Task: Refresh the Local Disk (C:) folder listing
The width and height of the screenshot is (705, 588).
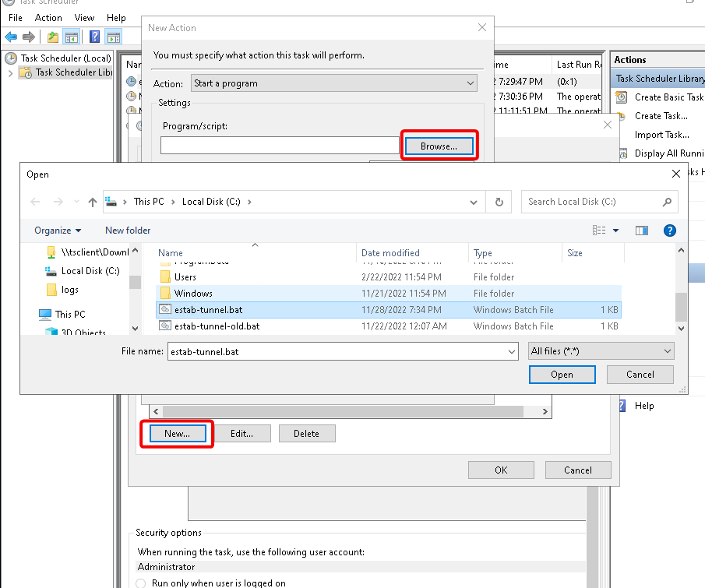Action: [x=499, y=202]
